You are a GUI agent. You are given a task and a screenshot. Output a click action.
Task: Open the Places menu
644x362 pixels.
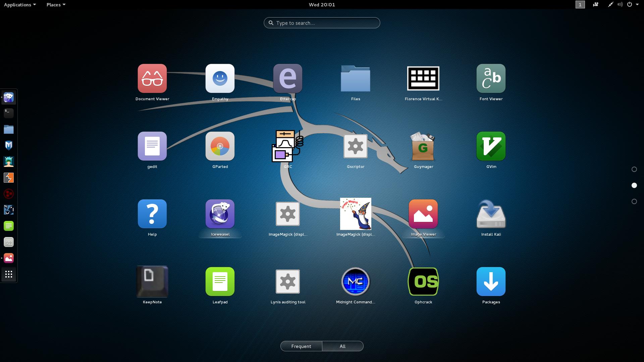pyautogui.click(x=56, y=5)
